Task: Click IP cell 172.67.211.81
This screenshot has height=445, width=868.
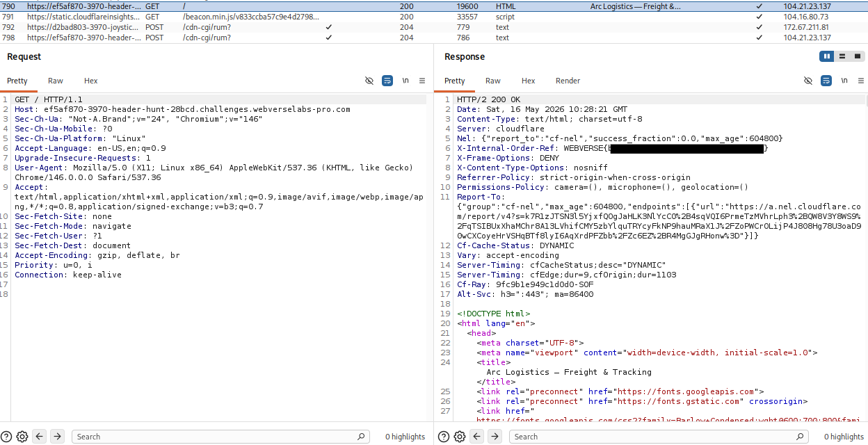Action: pos(806,27)
